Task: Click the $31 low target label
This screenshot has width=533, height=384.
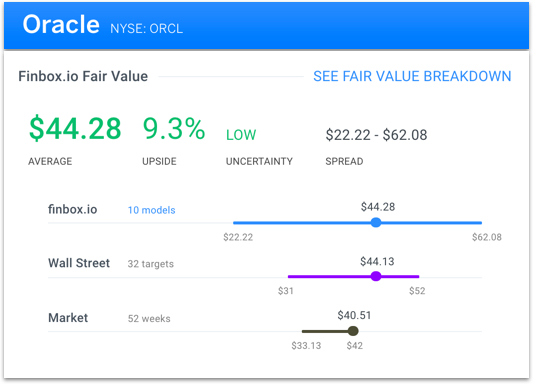Action: pos(286,291)
